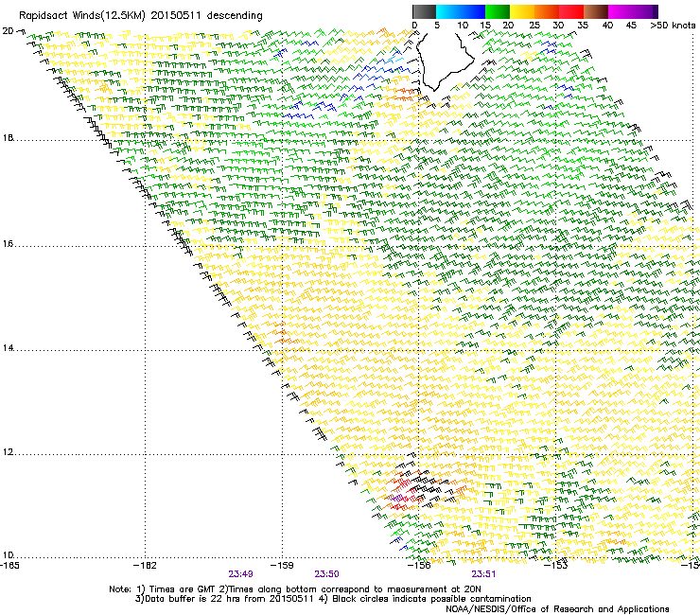This screenshot has width=700, height=615.
Task: Click latitude label 18 on left axis
Action: (x=8, y=138)
